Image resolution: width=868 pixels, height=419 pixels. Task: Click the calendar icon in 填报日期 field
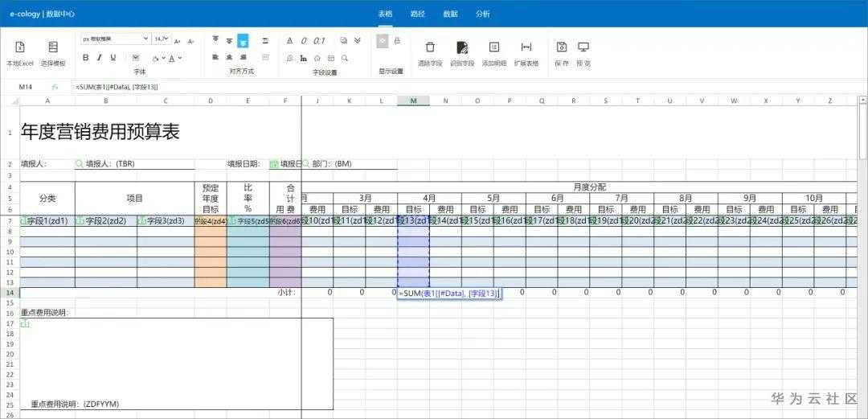(x=273, y=164)
